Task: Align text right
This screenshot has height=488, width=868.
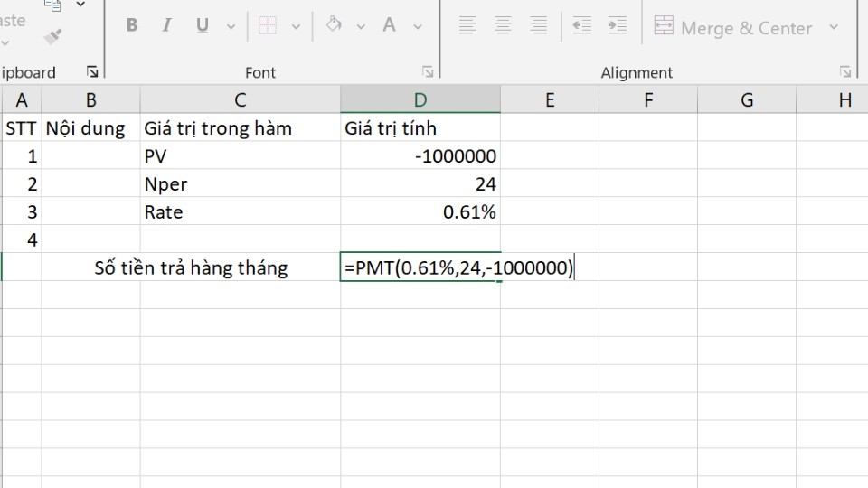Action: 538,25
